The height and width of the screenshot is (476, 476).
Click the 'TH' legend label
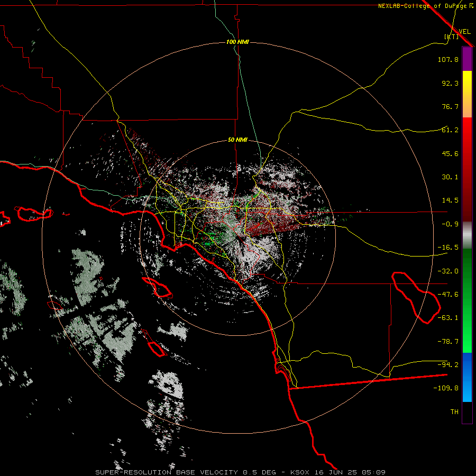[x=454, y=412]
